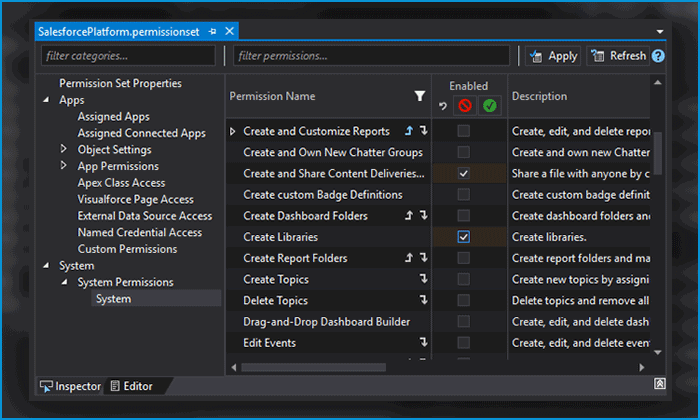Select Assigned Apps in tree
Viewport: 700px width, 420px height.
click(113, 116)
